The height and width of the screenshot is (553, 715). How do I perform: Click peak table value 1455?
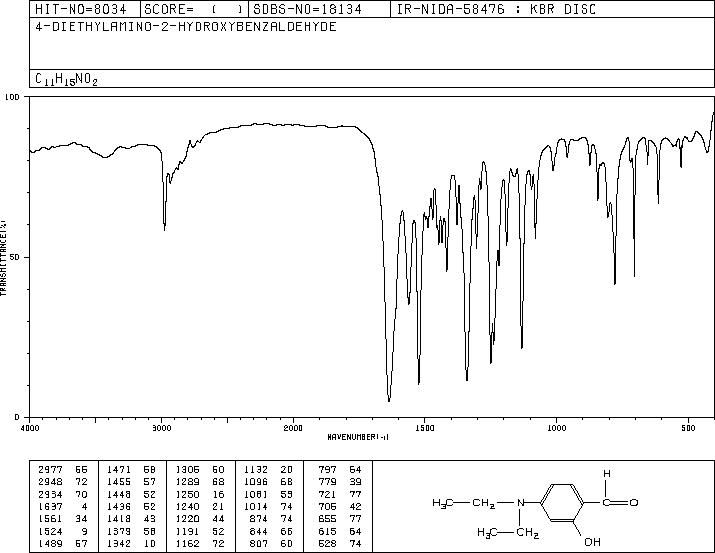[x=119, y=482]
